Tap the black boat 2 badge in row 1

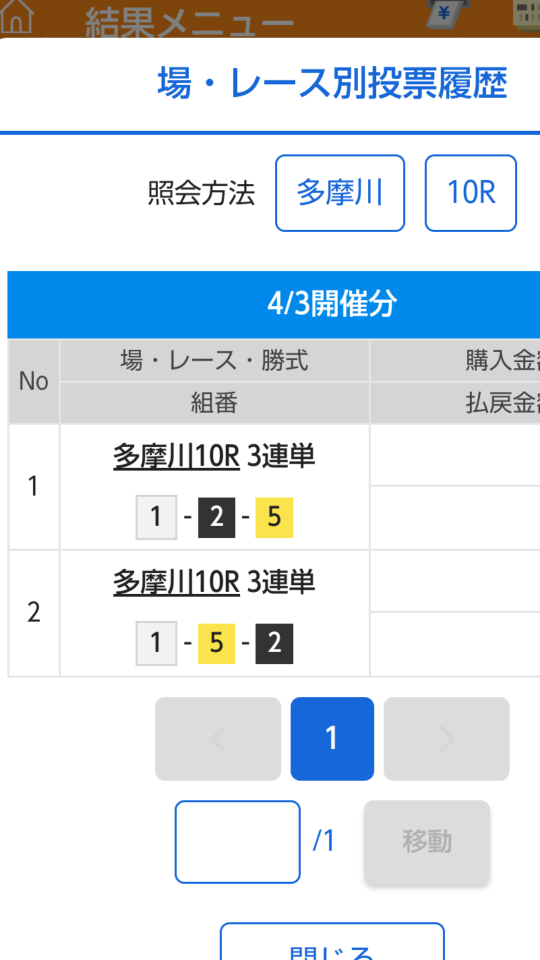(x=217, y=517)
